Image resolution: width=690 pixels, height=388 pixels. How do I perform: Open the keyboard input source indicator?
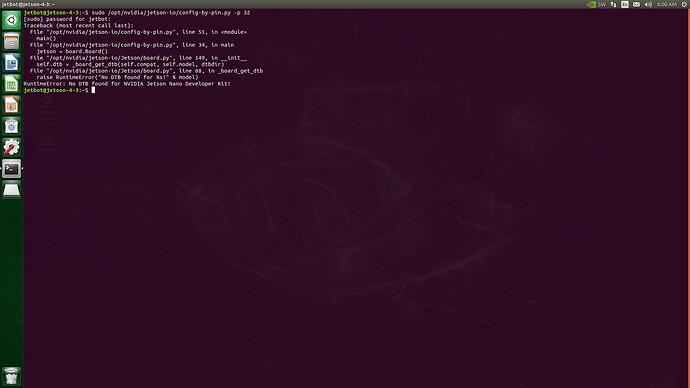tap(625, 4)
